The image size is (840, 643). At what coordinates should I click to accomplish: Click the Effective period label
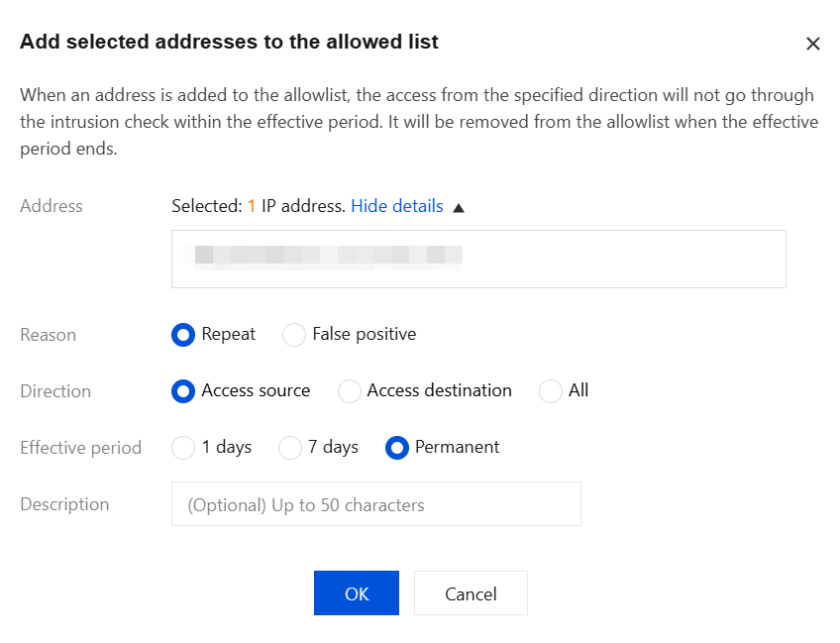tap(80, 448)
